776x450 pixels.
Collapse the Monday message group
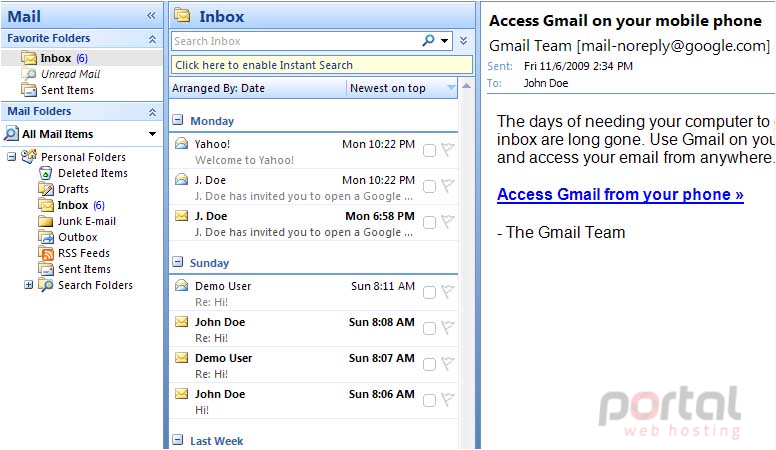click(178, 120)
